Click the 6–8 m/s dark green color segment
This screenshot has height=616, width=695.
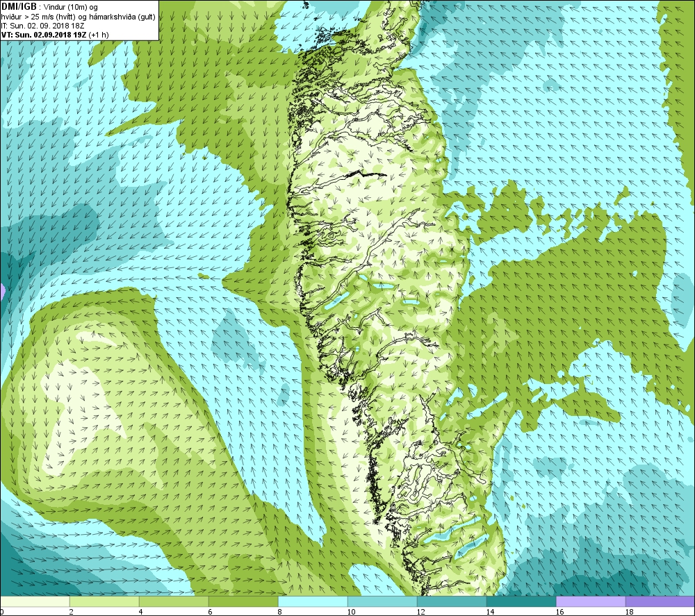[243, 601]
